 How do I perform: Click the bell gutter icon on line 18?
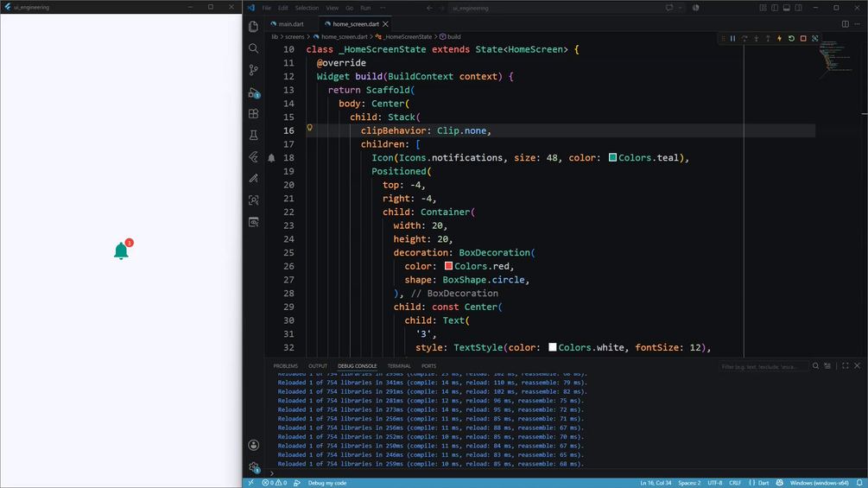tap(271, 158)
